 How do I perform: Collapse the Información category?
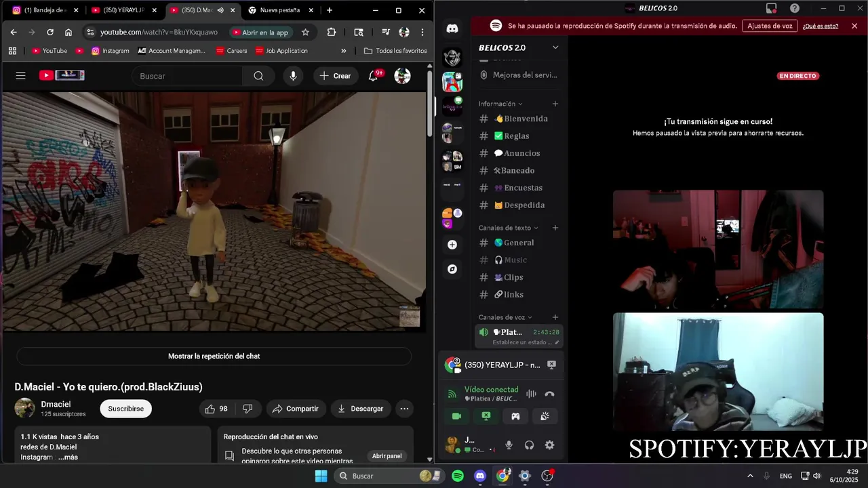click(500, 104)
